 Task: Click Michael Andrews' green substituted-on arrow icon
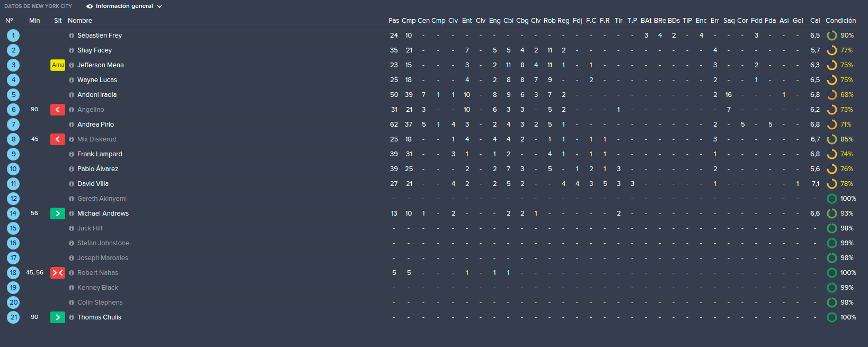pos(58,213)
